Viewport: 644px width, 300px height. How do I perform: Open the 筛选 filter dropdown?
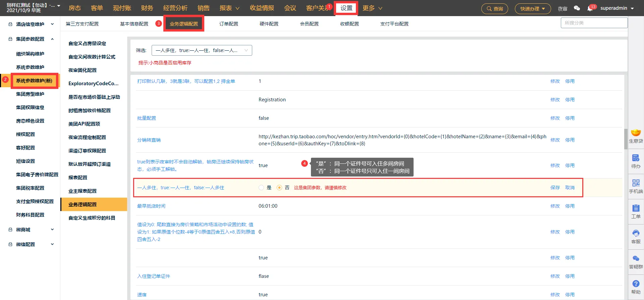coord(202,50)
